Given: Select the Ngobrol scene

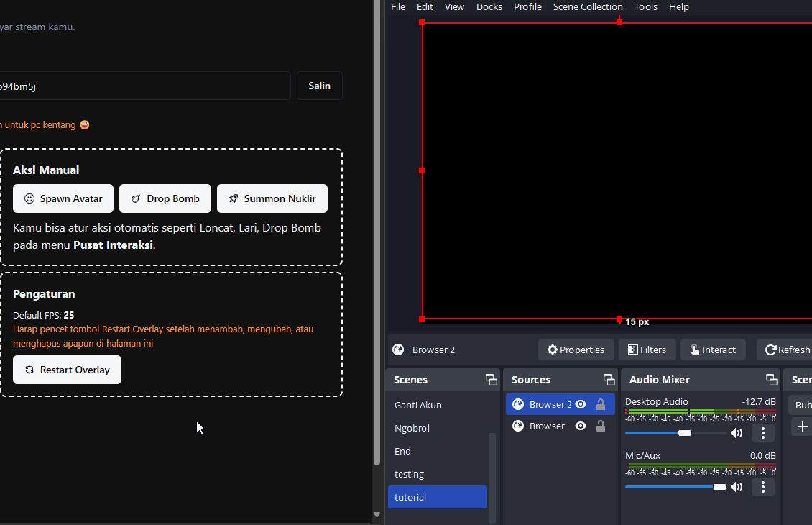Looking at the screenshot, I should pyautogui.click(x=412, y=428).
